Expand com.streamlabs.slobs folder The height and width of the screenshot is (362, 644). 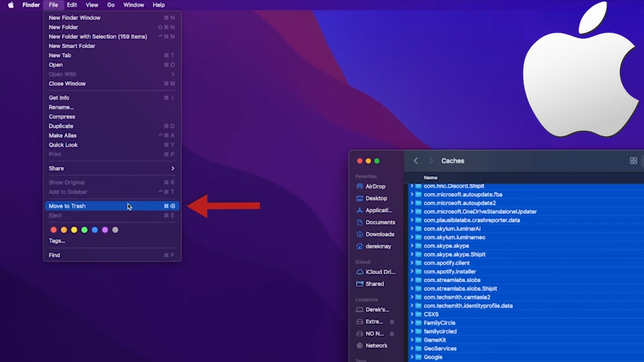[x=412, y=280]
